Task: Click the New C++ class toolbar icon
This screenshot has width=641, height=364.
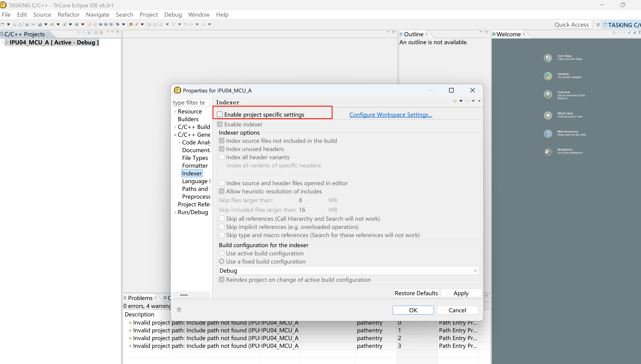Action: (x=77, y=24)
